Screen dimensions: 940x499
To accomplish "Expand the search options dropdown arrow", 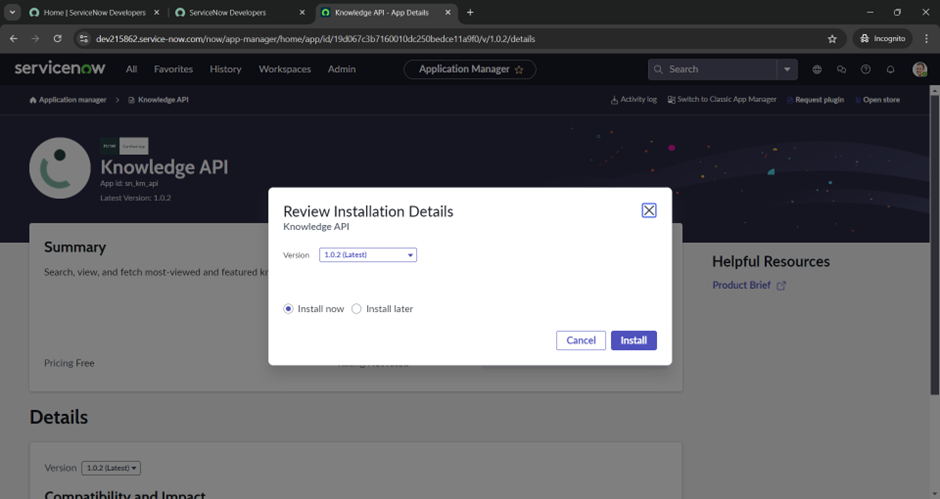I will click(x=788, y=70).
